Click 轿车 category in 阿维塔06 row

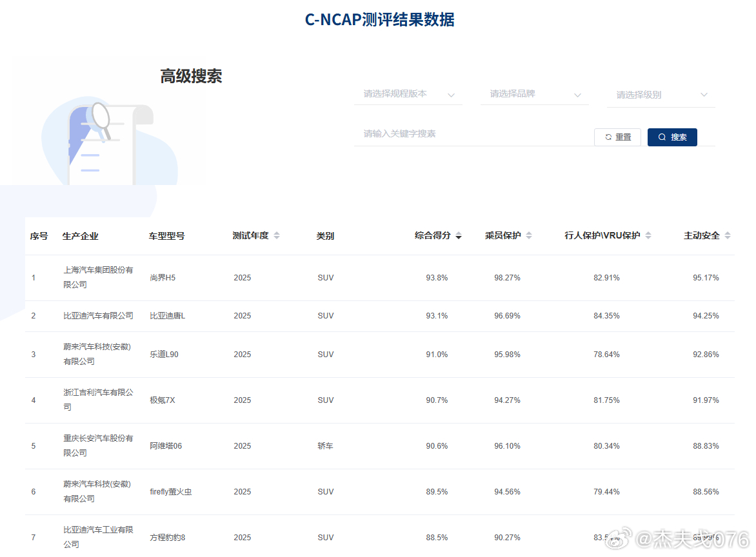326,446
